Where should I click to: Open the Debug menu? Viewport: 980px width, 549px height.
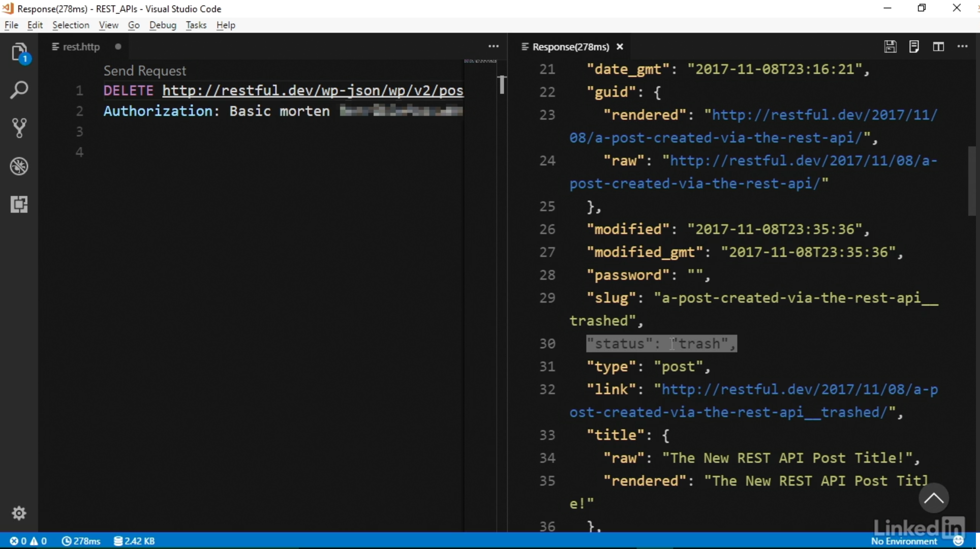[163, 25]
